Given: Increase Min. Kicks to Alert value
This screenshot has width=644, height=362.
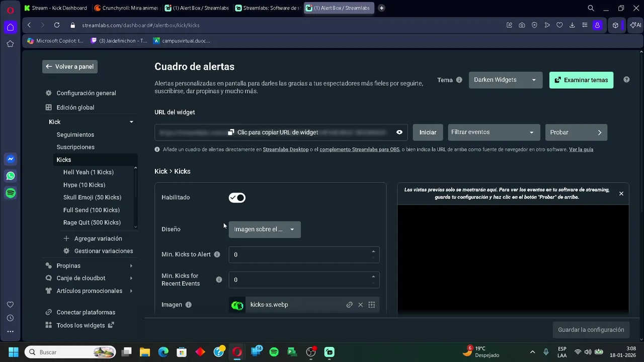Looking at the screenshot, I should 373,251.
